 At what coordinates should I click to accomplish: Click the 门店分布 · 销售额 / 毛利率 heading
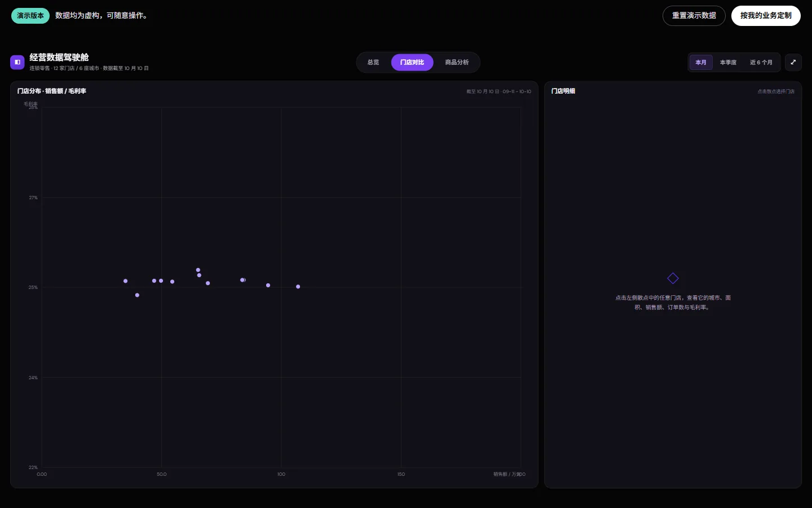pyautogui.click(x=52, y=91)
